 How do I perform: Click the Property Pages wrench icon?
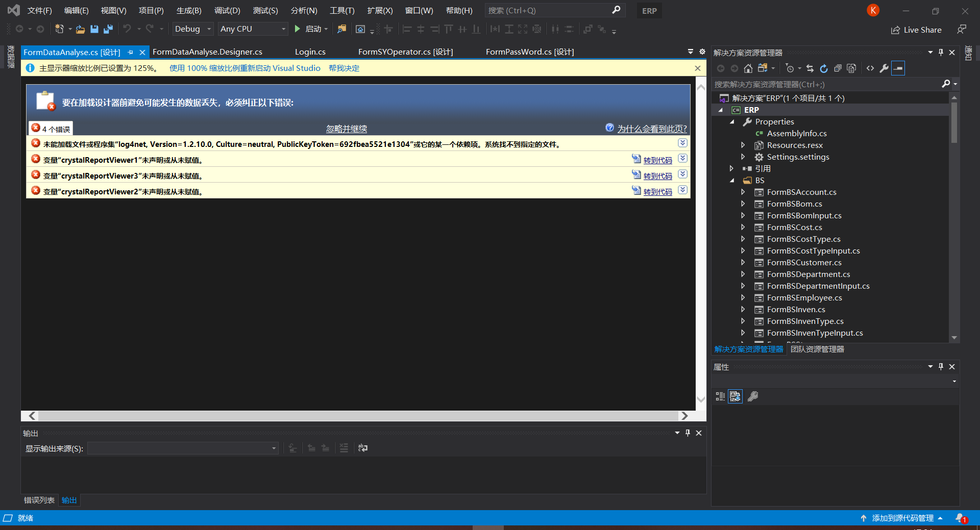(x=753, y=396)
